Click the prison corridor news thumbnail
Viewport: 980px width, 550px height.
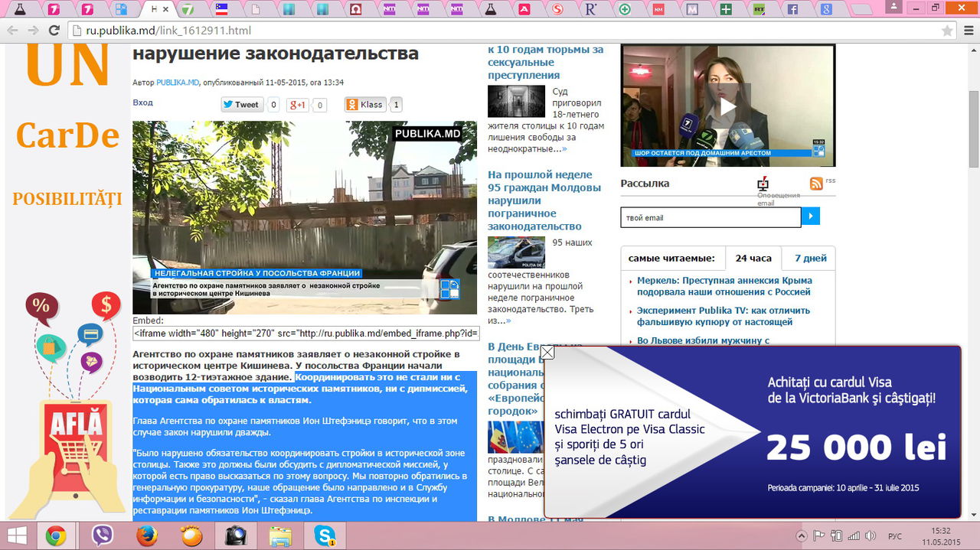[x=516, y=101]
